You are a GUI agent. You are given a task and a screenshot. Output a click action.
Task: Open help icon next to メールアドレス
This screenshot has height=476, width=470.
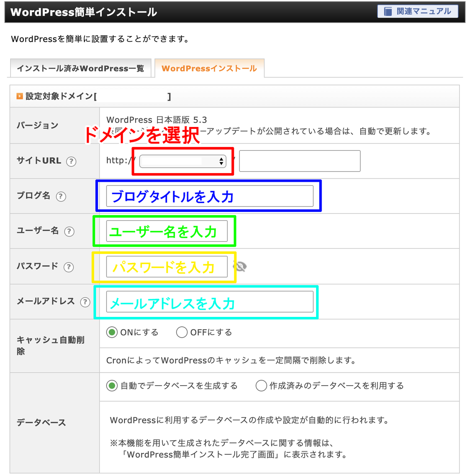pyautogui.click(x=85, y=302)
